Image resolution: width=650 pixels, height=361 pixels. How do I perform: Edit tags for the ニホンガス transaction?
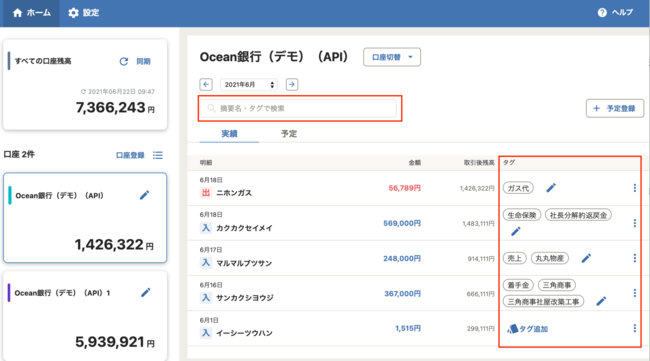tap(551, 188)
